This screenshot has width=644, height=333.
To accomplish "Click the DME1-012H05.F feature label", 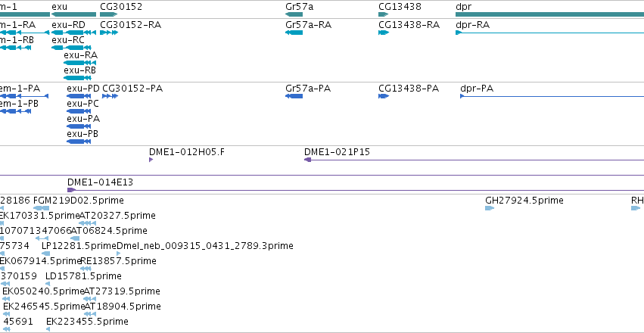I will point(187,152).
